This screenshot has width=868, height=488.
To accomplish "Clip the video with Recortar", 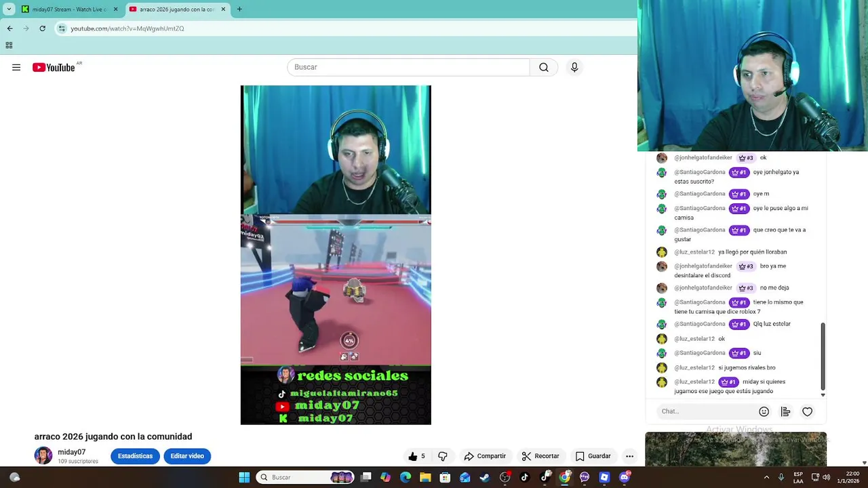I will (x=540, y=456).
